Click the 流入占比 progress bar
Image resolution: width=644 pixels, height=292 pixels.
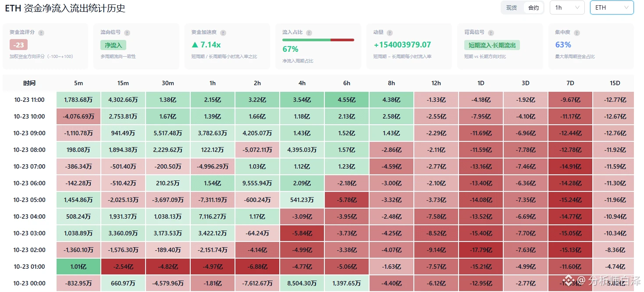[x=318, y=40]
